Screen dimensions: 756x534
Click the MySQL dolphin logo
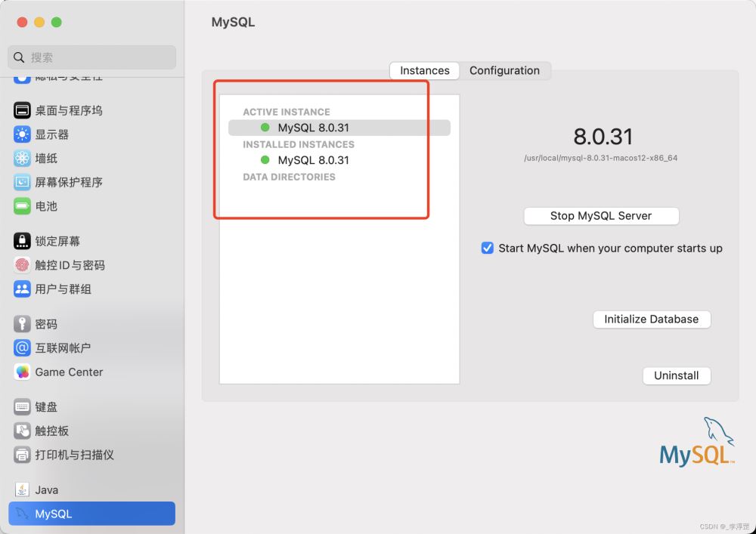tap(697, 442)
